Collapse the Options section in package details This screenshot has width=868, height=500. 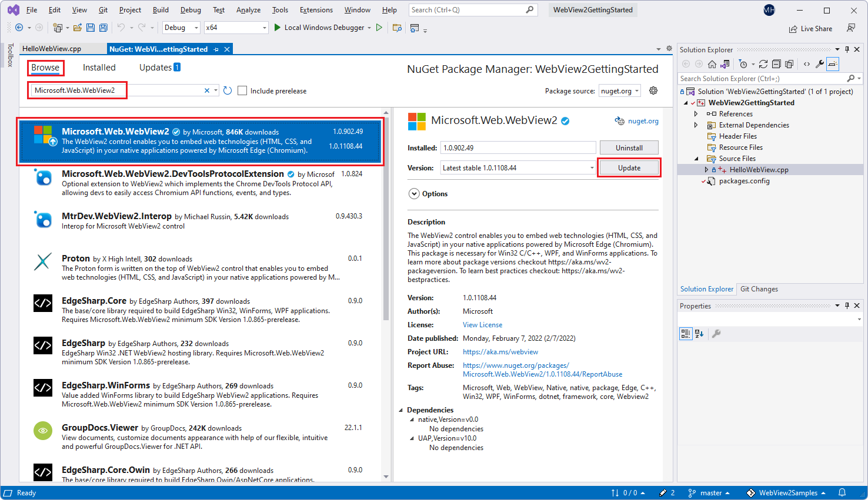[414, 193]
